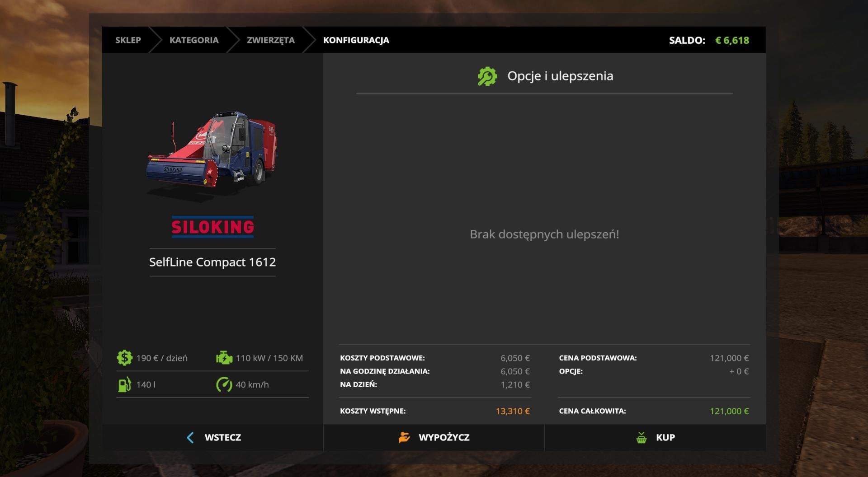Click the max speed gauge icon
The width and height of the screenshot is (868, 477).
click(x=224, y=384)
